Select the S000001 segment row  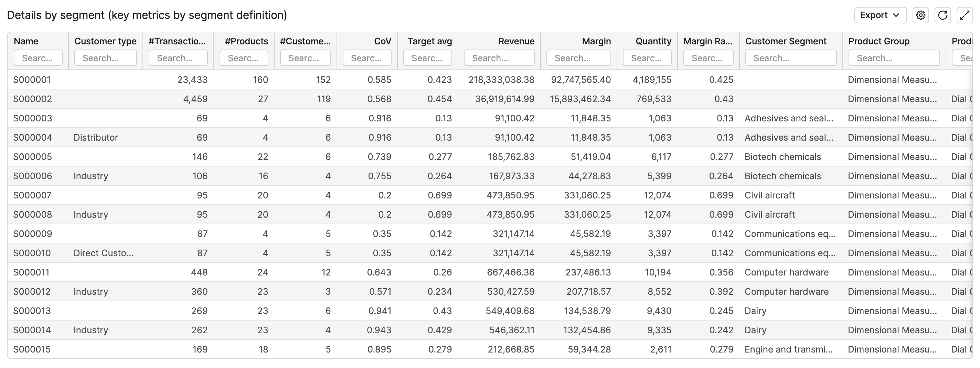pyautogui.click(x=32, y=80)
